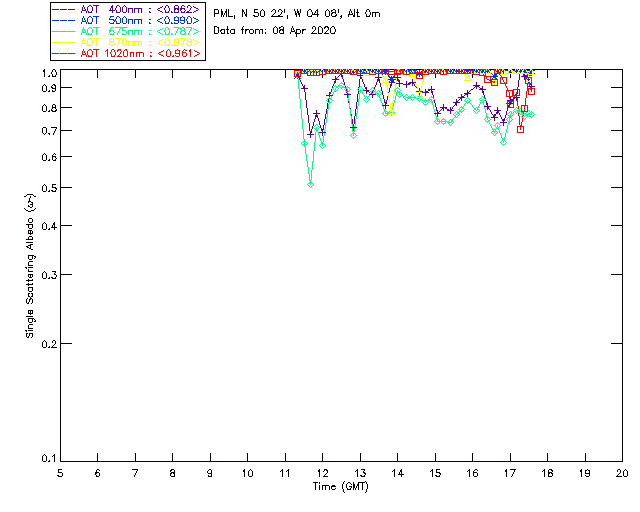Image resolution: width=640 pixels, height=512 pixels.
Task: Click the x-axis tick label 5
Action: (60, 471)
